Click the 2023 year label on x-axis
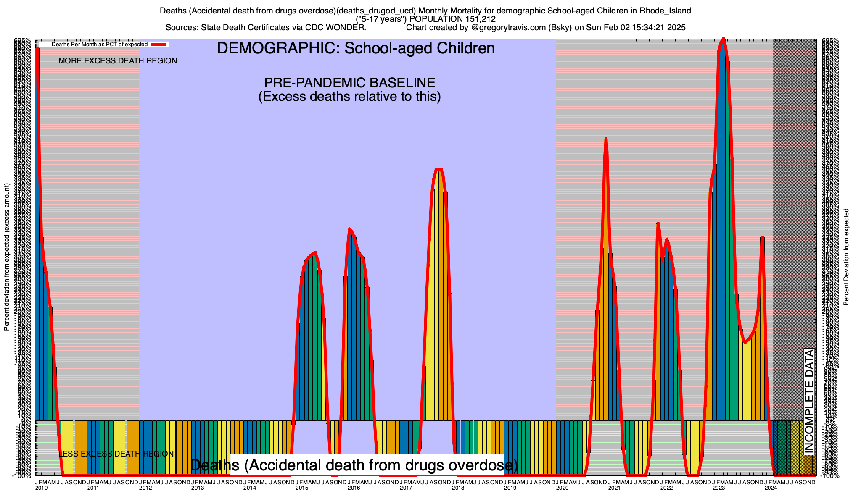Viewport: 861px width, 504px height. 718,488
